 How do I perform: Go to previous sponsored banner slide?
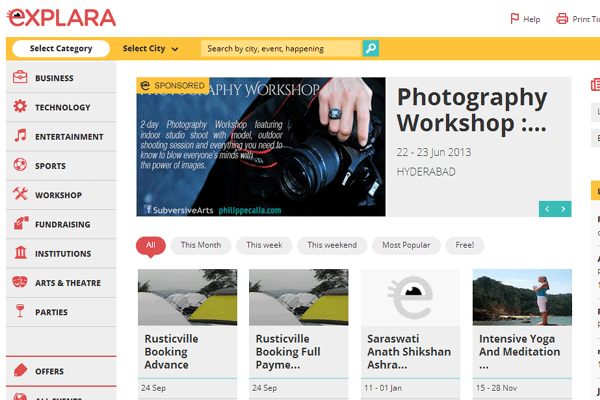click(x=547, y=209)
